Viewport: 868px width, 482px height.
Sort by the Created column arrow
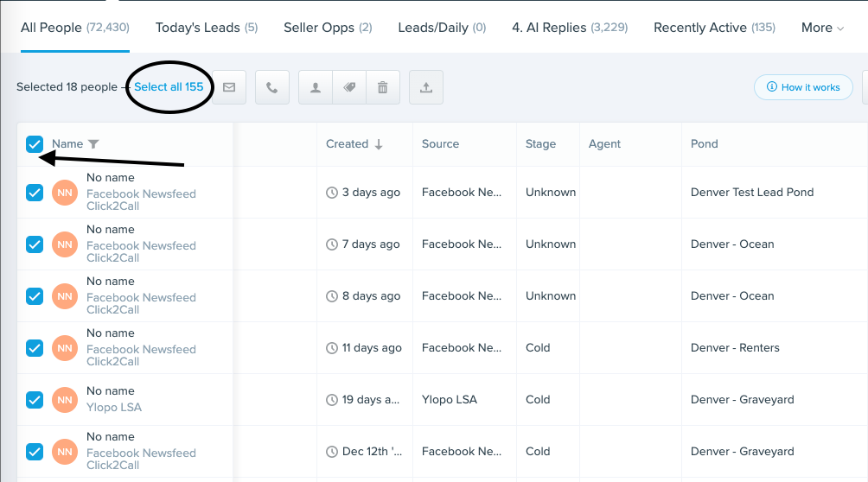[378, 144]
